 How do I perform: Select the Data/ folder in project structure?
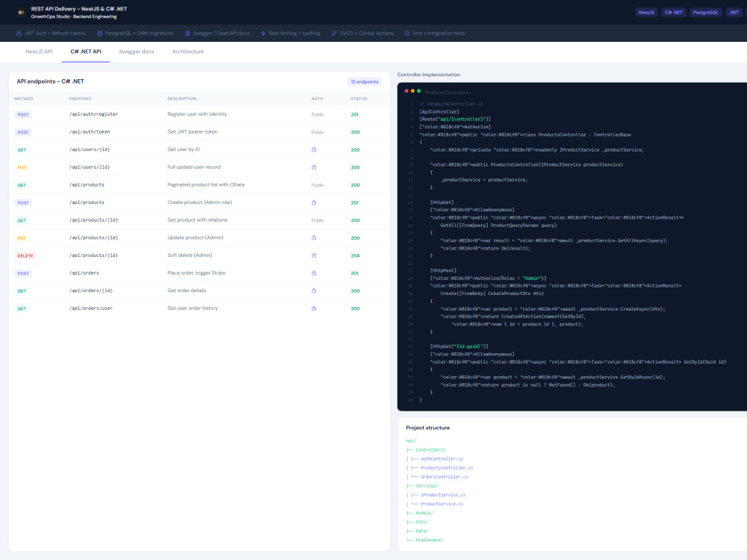pos(421,532)
